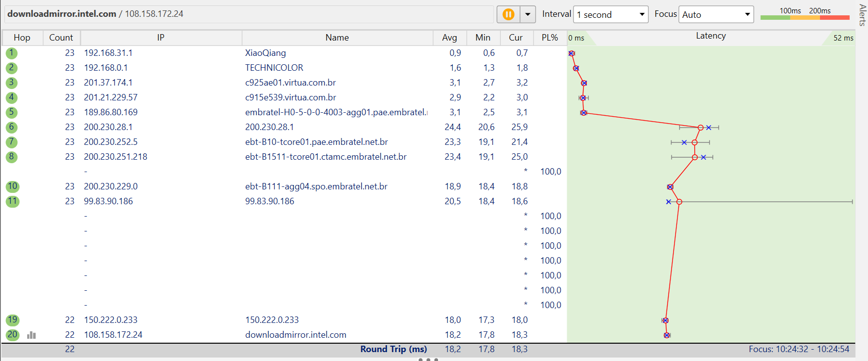The image size is (868, 361).
Task: Select hop 1 green circle icon
Action: (x=11, y=53)
